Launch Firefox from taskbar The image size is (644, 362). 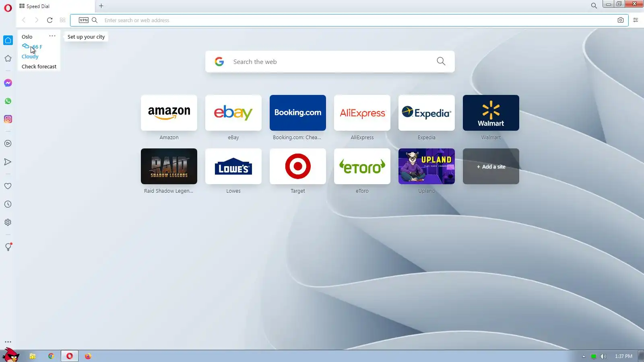point(88,356)
